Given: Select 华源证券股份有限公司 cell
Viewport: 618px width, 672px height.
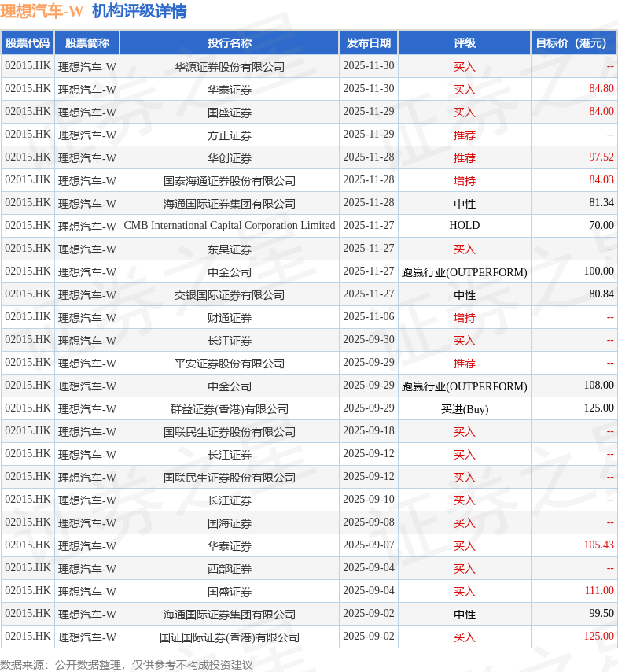Looking at the screenshot, I should [229, 66].
